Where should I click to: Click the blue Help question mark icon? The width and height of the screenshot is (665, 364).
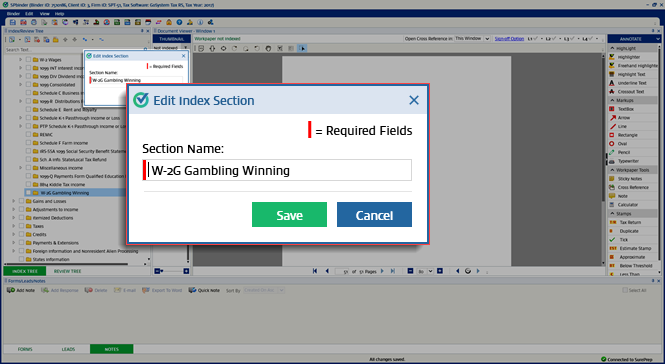coord(179,22)
